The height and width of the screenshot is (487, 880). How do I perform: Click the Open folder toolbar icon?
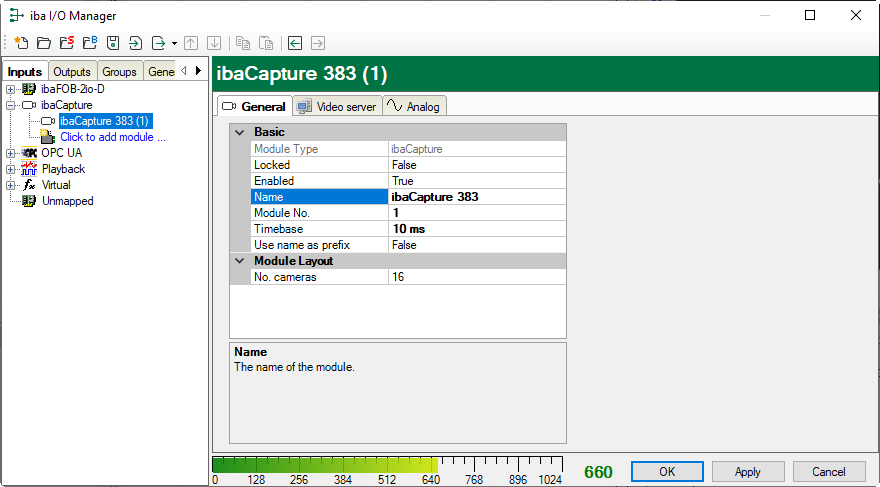(43, 43)
